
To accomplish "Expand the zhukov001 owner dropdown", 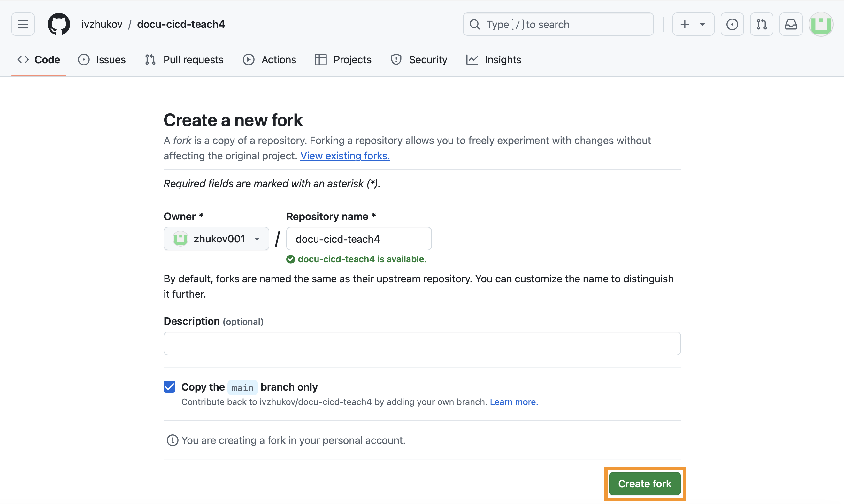I will (216, 239).
